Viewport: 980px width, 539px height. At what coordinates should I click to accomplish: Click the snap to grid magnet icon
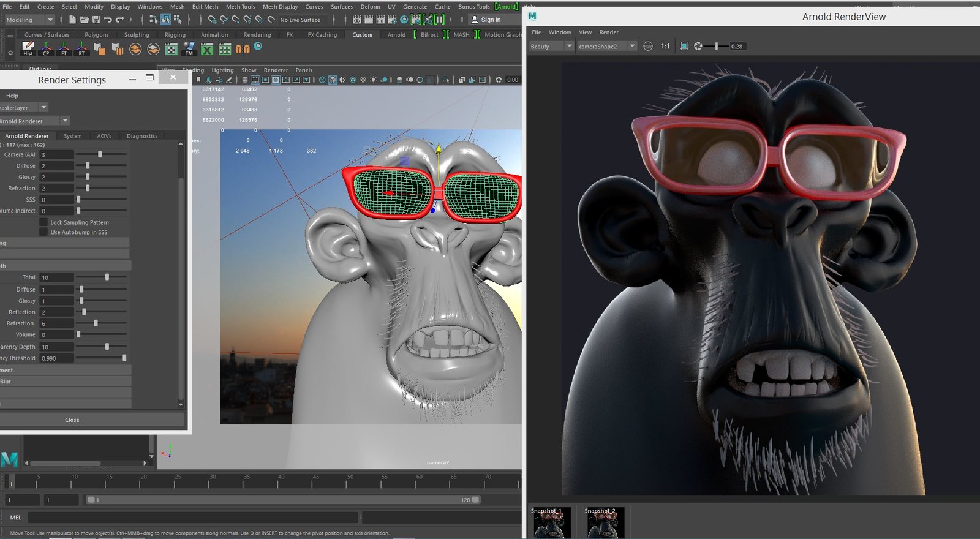(x=212, y=20)
